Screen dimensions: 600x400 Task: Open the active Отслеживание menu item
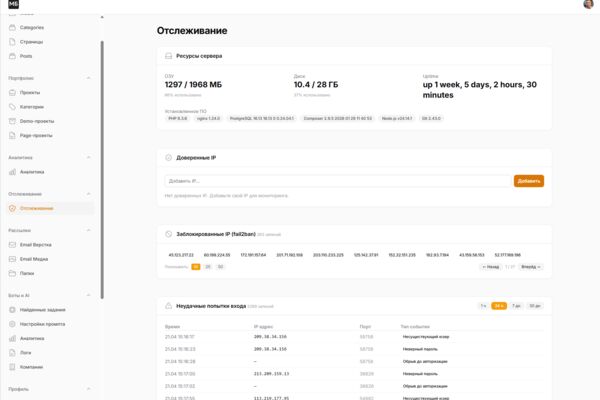click(x=50, y=208)
